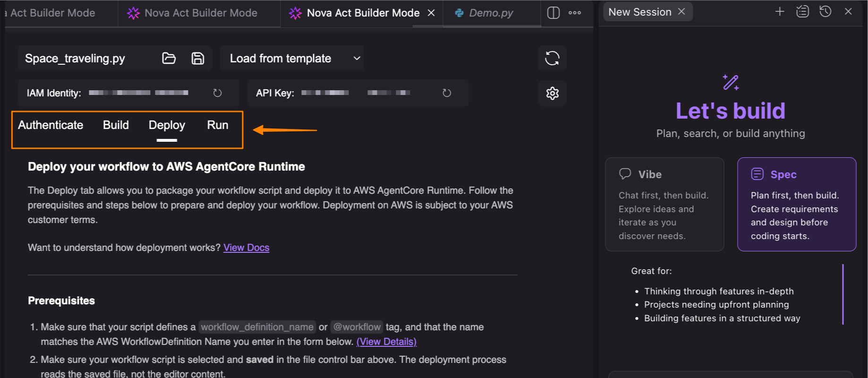Image resolution: width=868 pixels, height=378 pixels.
Task: Click the sync refresh icon button
Action: click(x=552, y=58)
